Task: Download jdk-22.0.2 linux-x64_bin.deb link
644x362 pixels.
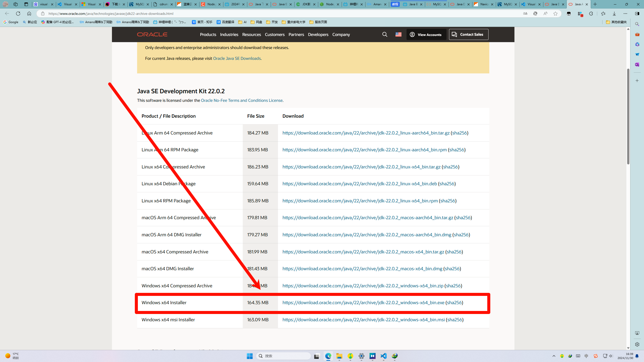Action: point(359,184)
